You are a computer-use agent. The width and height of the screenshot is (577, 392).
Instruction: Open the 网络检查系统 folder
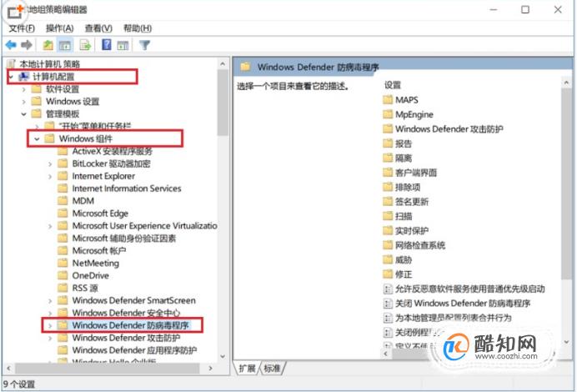420,245
